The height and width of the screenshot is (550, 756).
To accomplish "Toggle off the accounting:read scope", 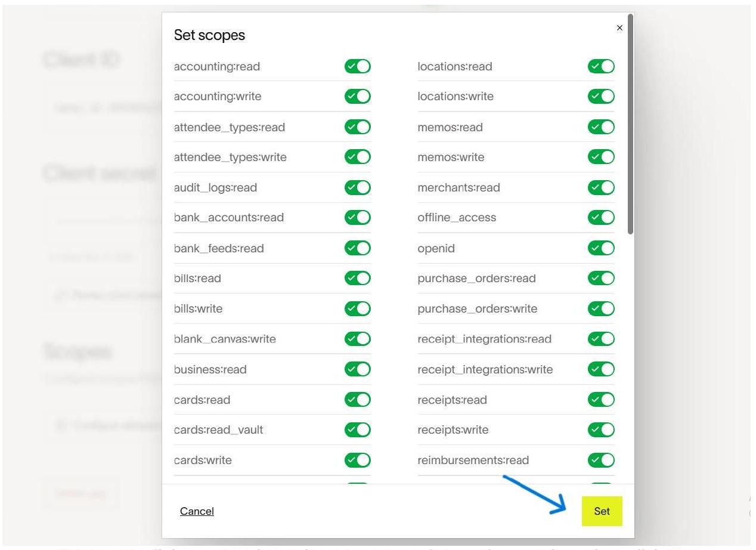I will coord(358,66).
